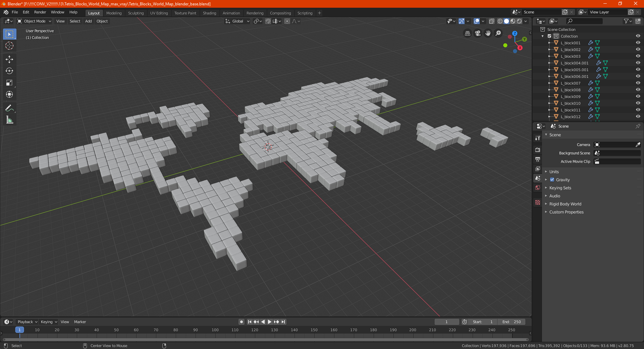Select the Select Box tool

click(x=9, y=34)
